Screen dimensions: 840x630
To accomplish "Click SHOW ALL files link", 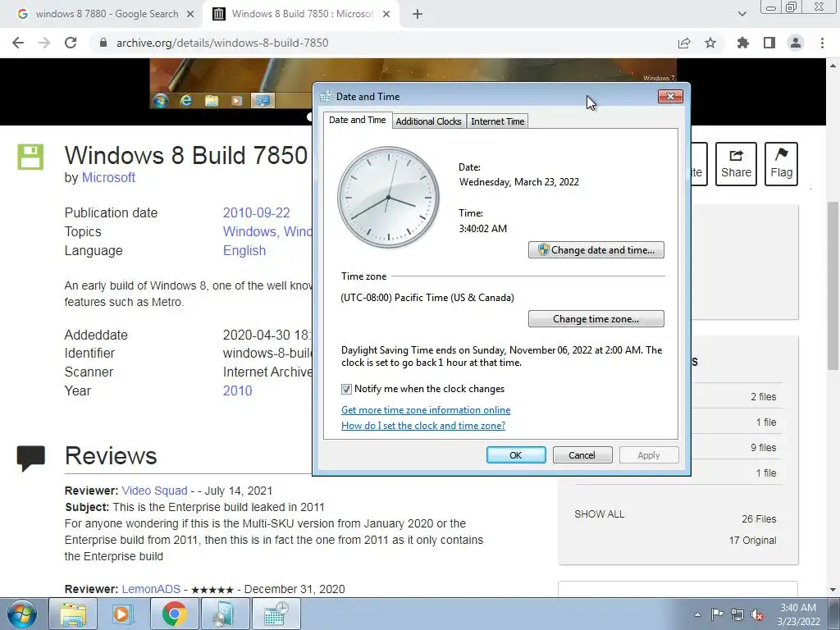I will (600, 514).
